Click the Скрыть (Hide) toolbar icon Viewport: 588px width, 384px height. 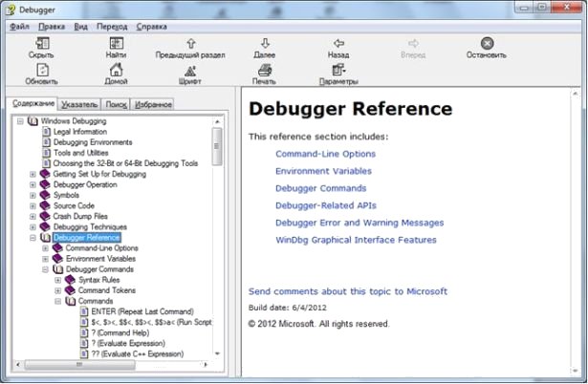(x=40, y=43)
